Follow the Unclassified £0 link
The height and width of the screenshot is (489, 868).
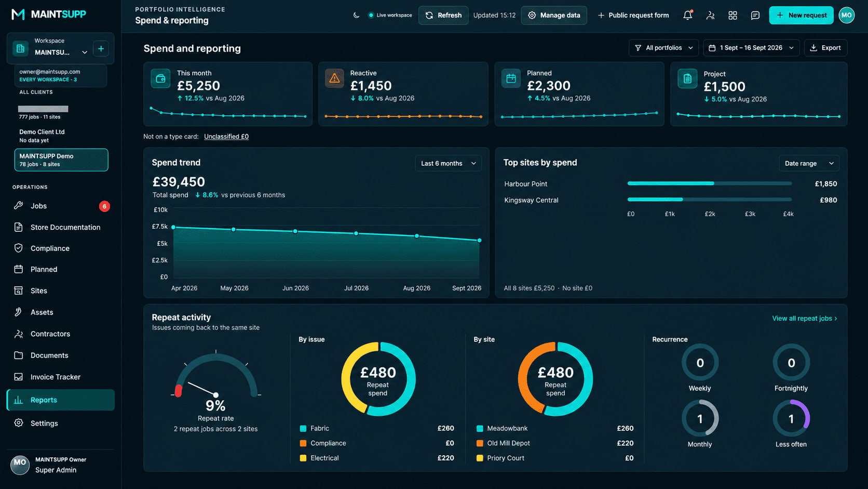click(x=226, y=137)
